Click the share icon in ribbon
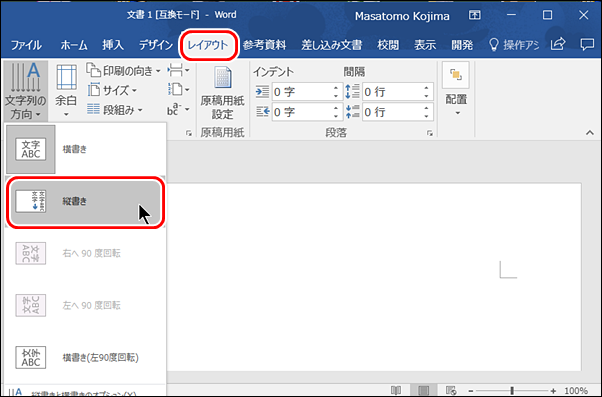Screen dimensions: 602x397 tap(558, 45)
